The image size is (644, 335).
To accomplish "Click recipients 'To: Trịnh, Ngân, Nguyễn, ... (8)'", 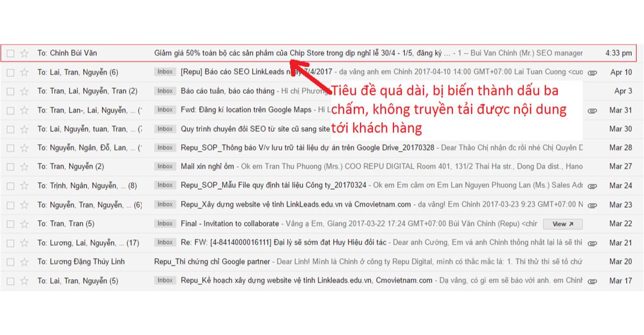I will [87, 185].
